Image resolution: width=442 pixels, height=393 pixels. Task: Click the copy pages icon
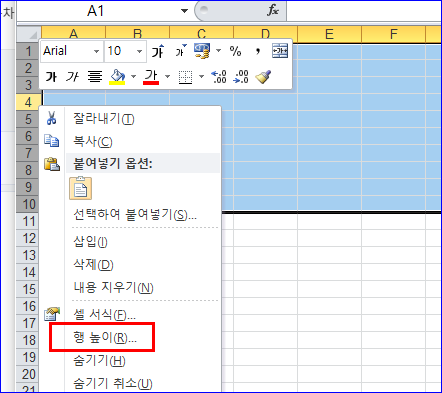(52, 141)
